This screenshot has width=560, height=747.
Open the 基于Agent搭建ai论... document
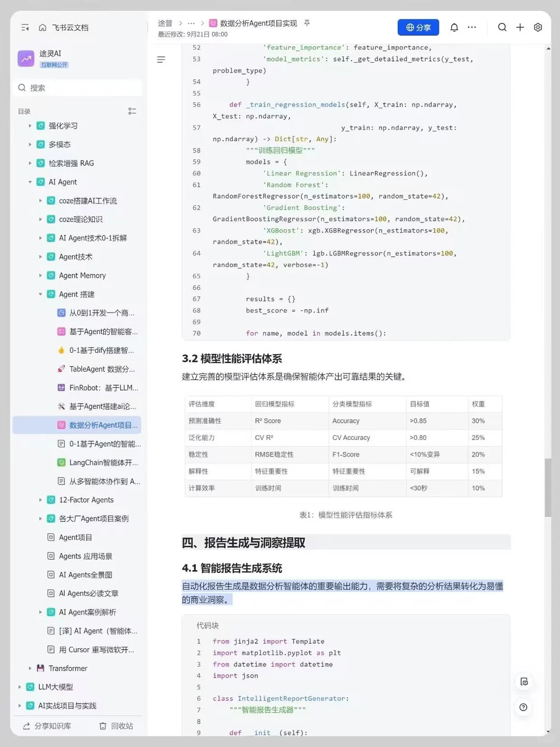pos(102,406)
